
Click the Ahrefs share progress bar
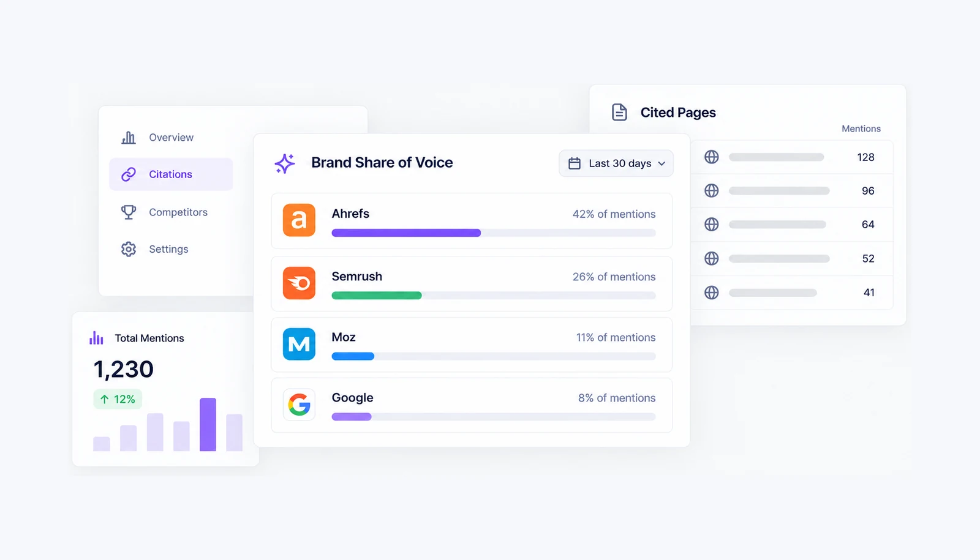pyautogui.click(x=494, y=233)
